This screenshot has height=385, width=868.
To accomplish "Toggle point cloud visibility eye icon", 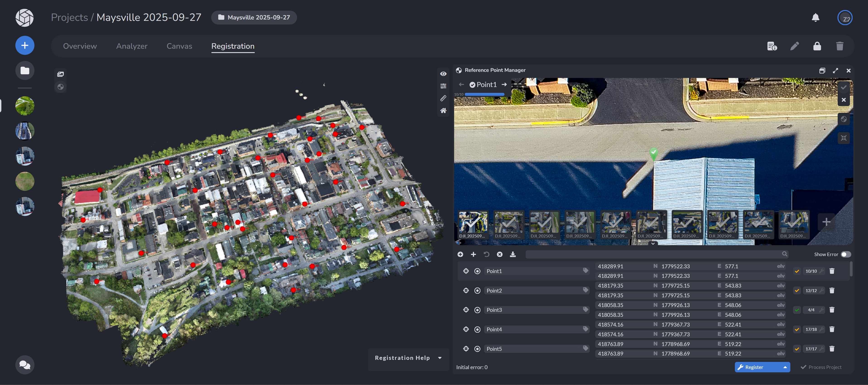I will point(443,74).
